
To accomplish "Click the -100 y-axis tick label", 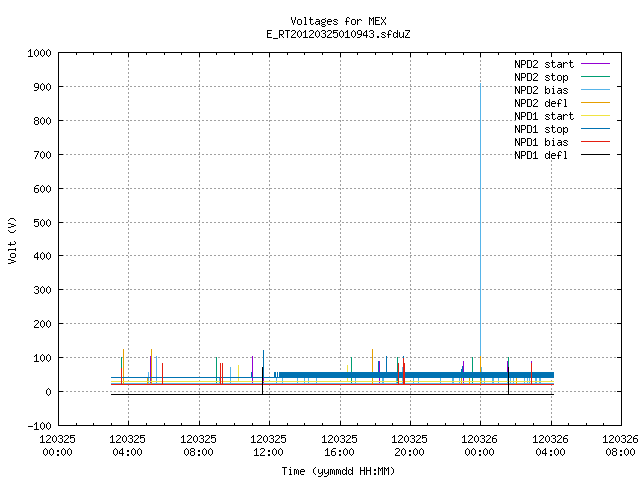I will click(x=39, y=426).
